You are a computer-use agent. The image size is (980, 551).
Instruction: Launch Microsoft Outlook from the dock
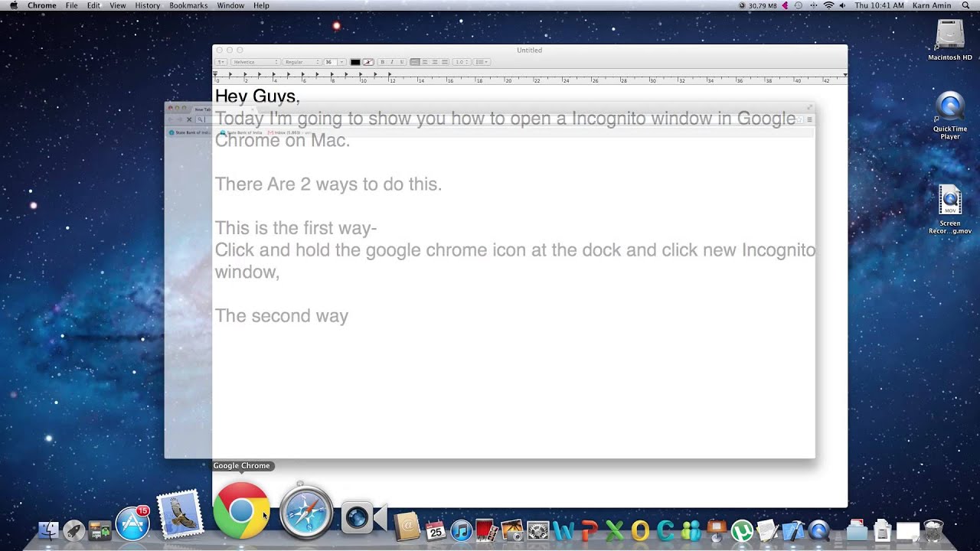(x=640, y=530)
